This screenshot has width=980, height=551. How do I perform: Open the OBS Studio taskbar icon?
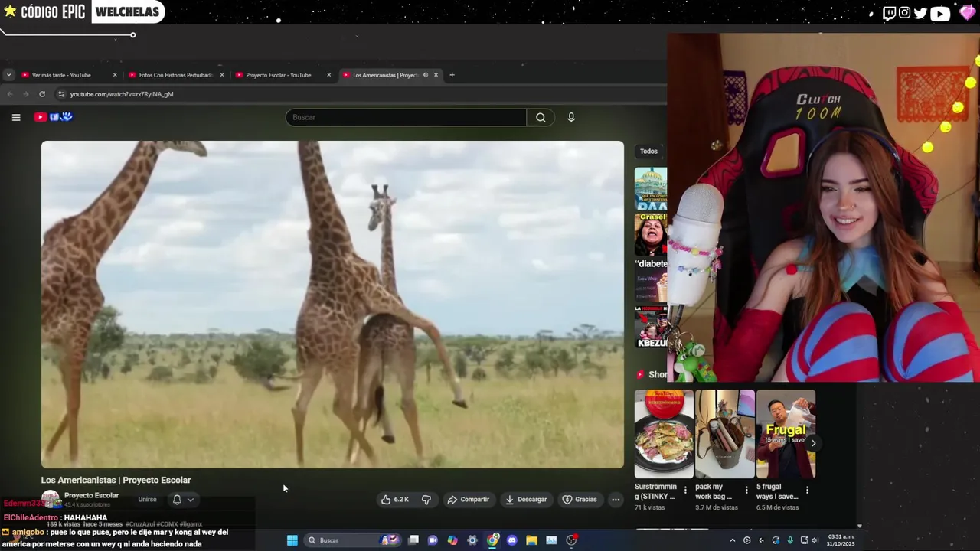tap(571, 540)
